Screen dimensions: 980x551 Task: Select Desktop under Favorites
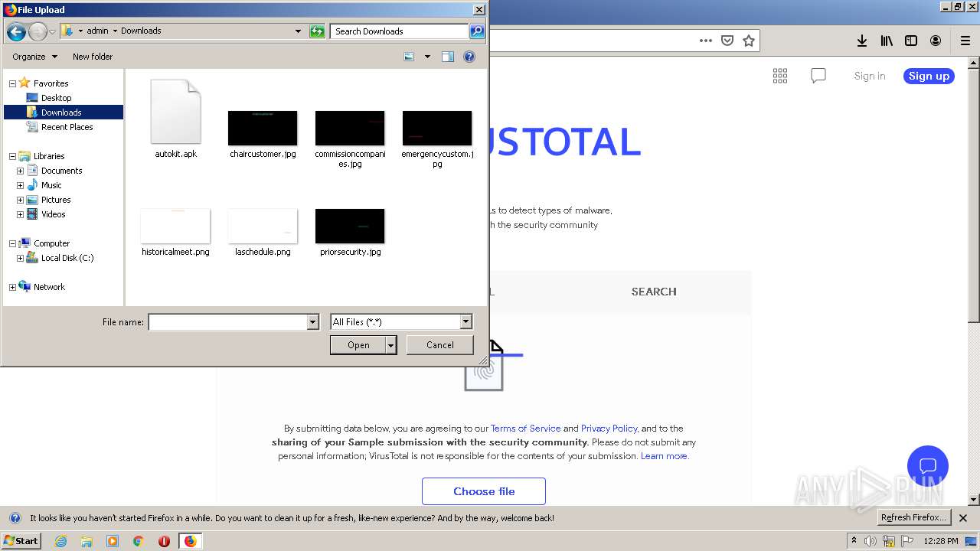click(x=56, y=98)
